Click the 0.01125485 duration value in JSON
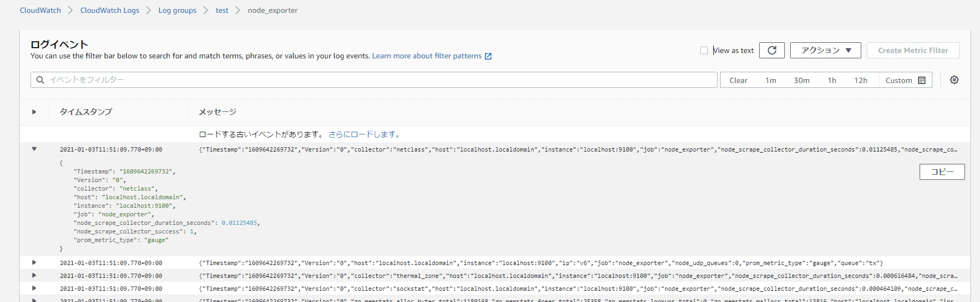The height and width of the screenshot is (302, 980). point(239,223)
